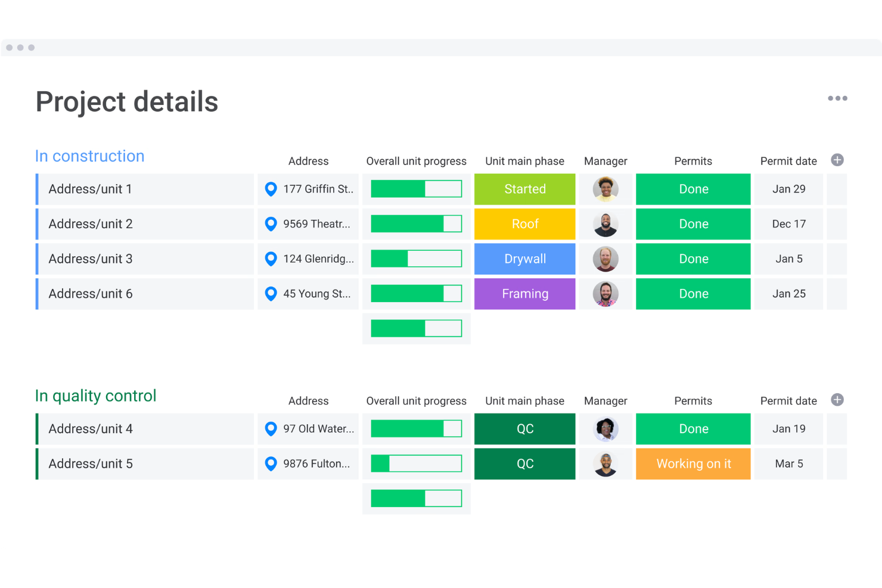Select the location pin beside 124 Glenridge

[271, 259]
